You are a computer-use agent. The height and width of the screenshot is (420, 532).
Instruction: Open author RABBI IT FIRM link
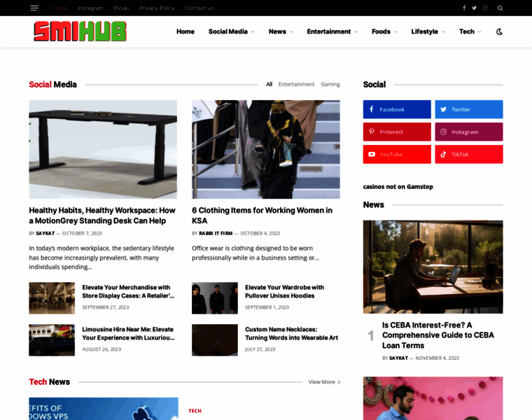(x=216, y=233)
